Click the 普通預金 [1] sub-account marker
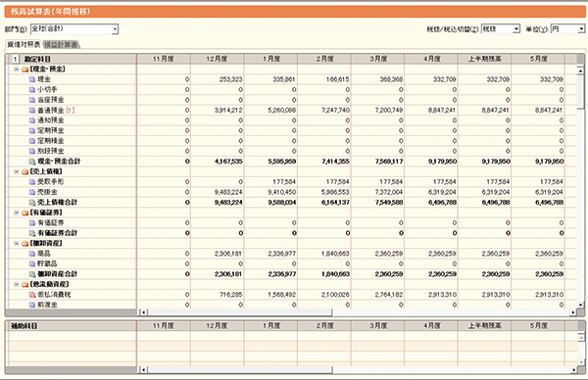The width and height of the screenshot is (588, 380). (x=71, y=110)
